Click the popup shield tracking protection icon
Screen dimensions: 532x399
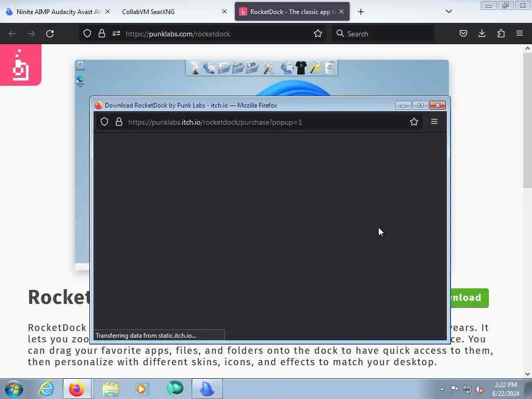point(104,122)
